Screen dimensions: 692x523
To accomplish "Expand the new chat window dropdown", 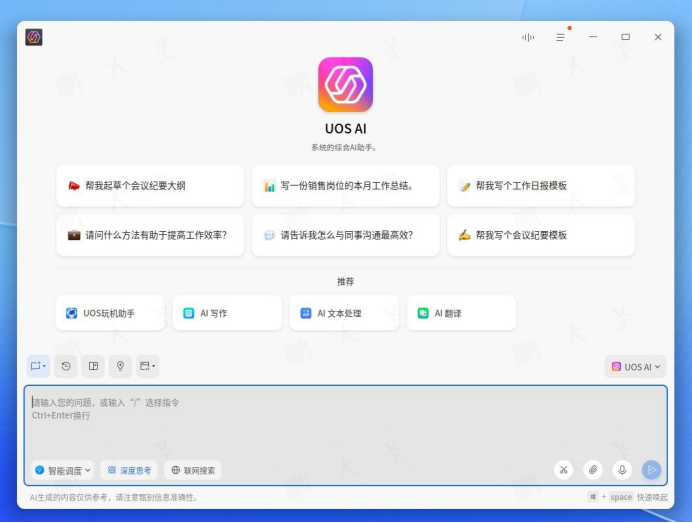I will (38, 366).
